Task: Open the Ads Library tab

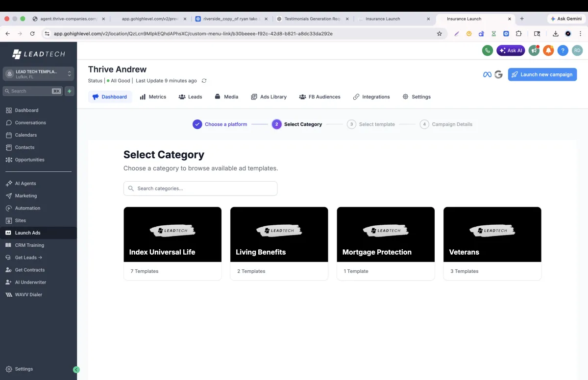Action: [x=269, y=97]
